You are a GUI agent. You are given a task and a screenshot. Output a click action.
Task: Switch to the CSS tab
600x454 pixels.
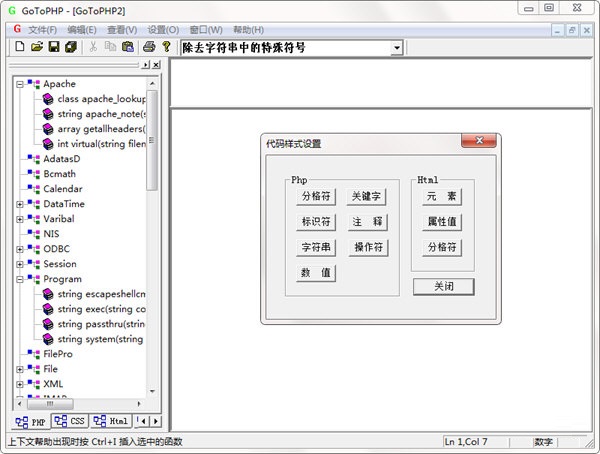[70, 421]
